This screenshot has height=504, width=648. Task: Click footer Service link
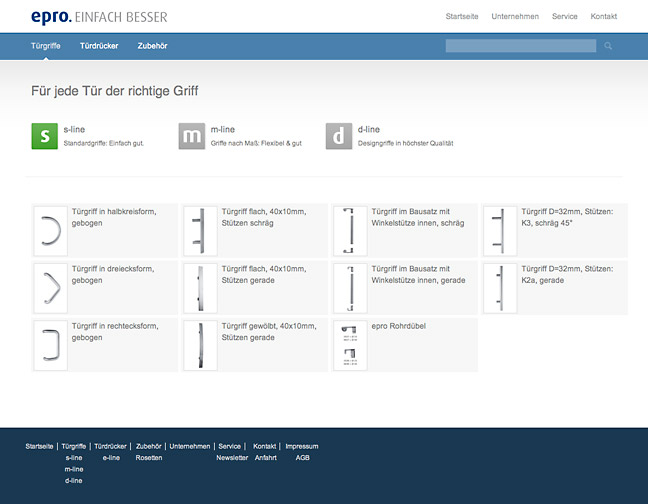[229, 446]
